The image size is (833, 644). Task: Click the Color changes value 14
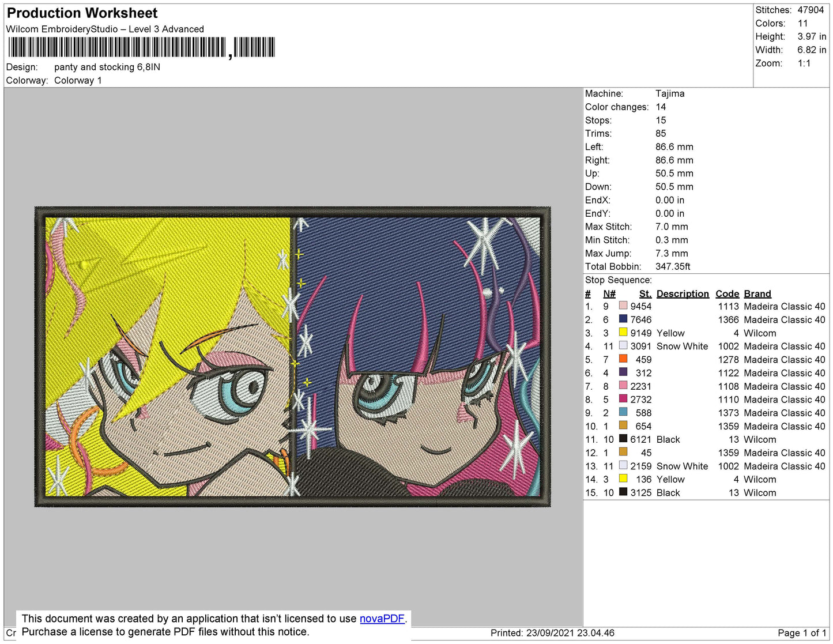[x=661, y=107]
